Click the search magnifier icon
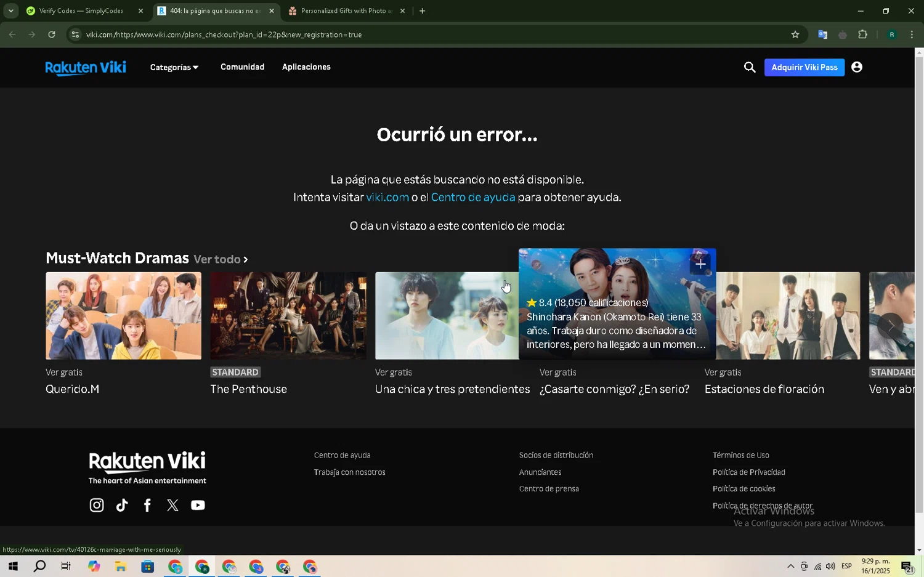 [x=749, y=67]
